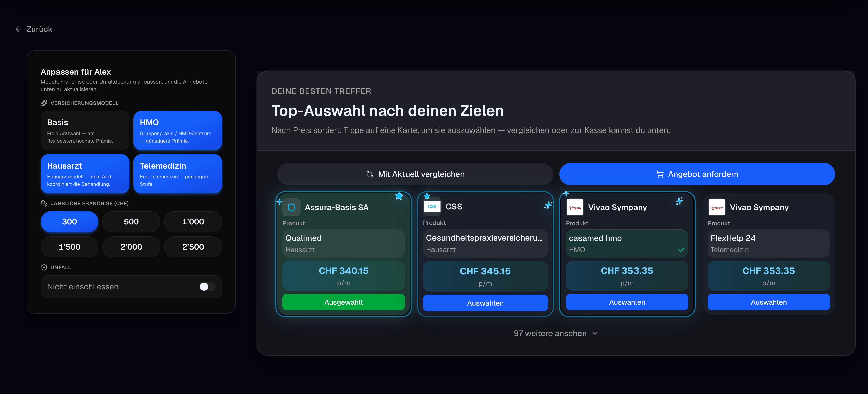Click the CHF 340.15 price
This screenshot has width=868, height=394.
point(344,271)
